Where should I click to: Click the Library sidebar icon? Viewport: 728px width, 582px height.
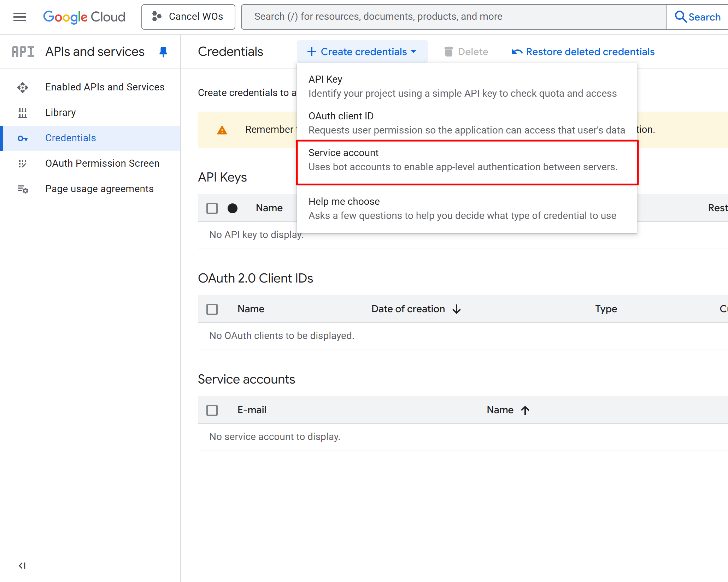click(x=23, y=113)
